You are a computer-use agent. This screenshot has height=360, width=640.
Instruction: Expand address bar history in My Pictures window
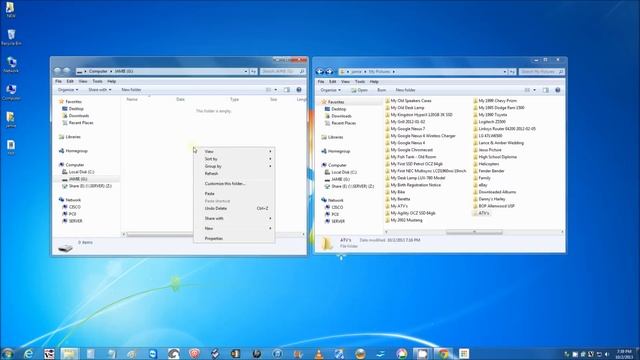[x=505, y=71]
